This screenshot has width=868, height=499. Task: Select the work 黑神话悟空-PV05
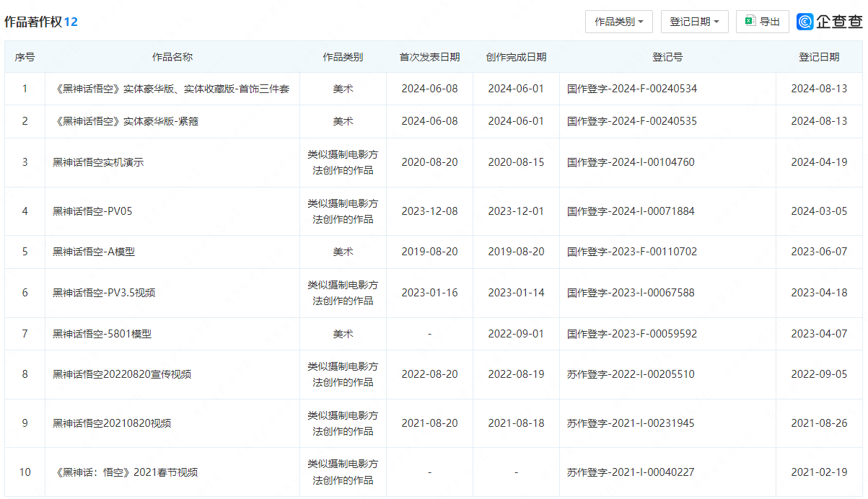click(92, 211)
